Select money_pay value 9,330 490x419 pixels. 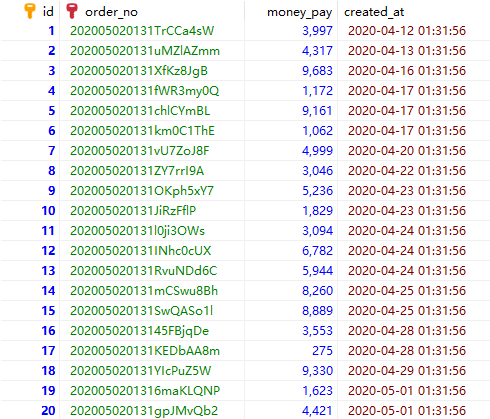click(x=317, y=371)
